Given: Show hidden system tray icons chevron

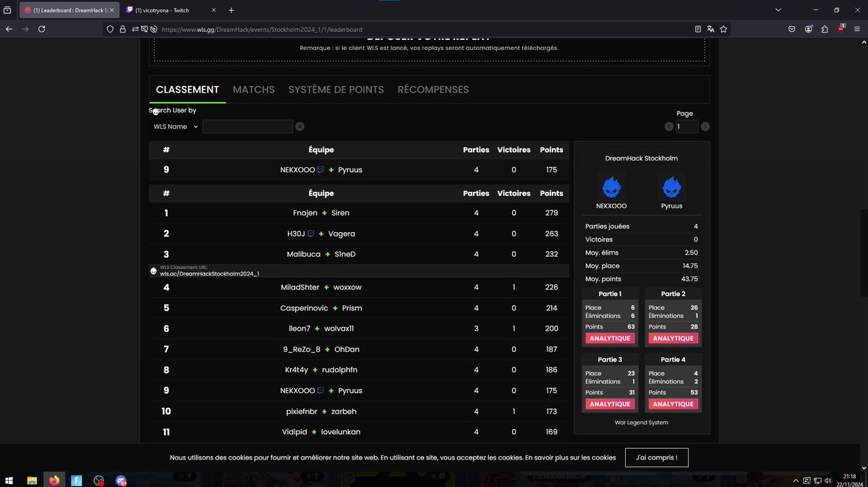Looking at the screenshot, I should [x=796, y=480].
